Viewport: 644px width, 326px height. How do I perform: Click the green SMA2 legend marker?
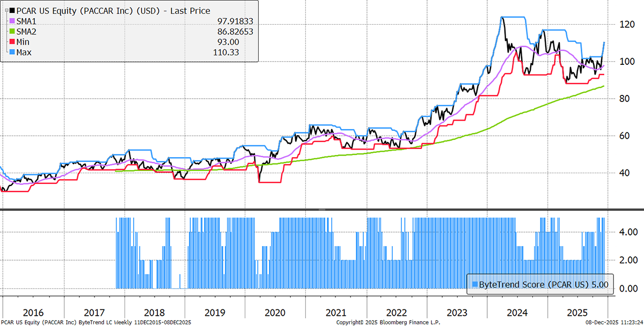pos(6,32)
